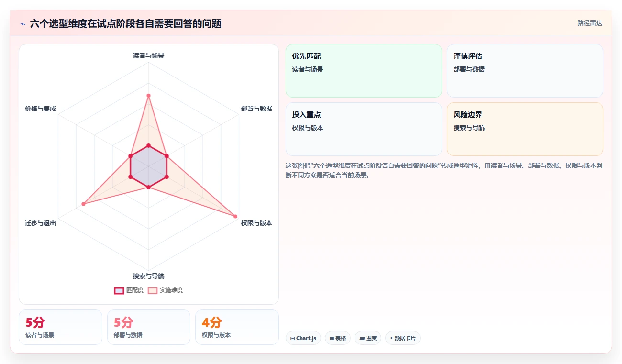Toggle the 匹配度 legend item
622x364 pixels.
coord(129,290)
